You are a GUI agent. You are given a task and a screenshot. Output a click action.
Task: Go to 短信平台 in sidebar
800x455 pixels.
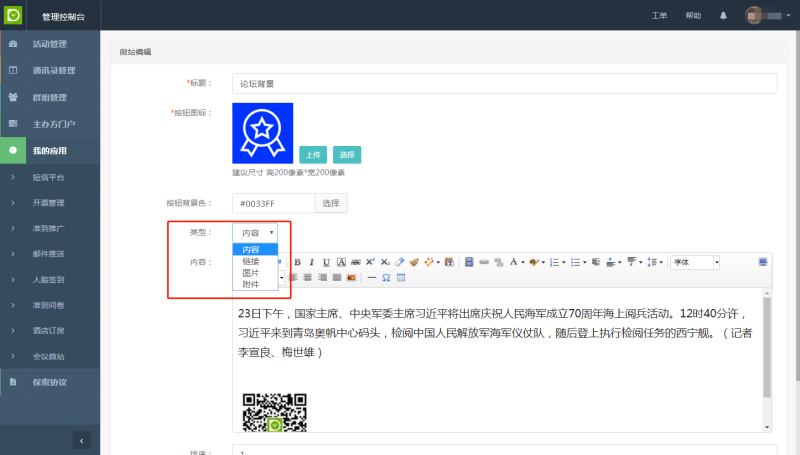(x=48, y=177)
